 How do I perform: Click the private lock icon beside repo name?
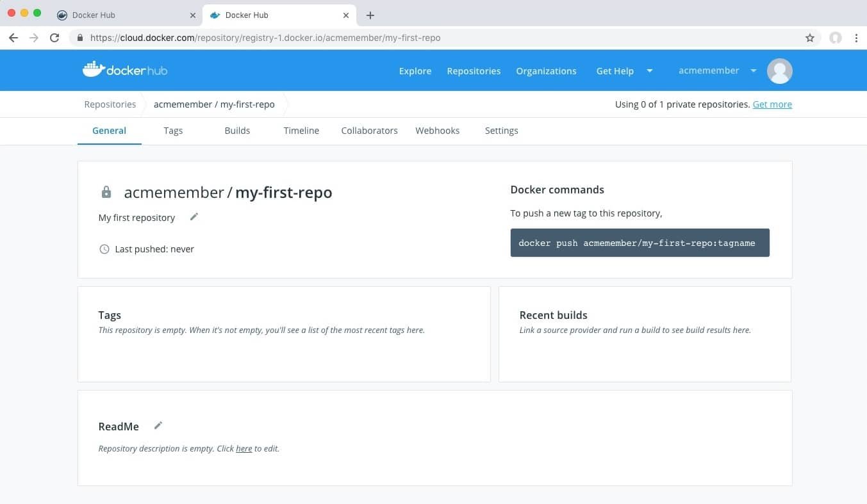click(x=106, y=192)
